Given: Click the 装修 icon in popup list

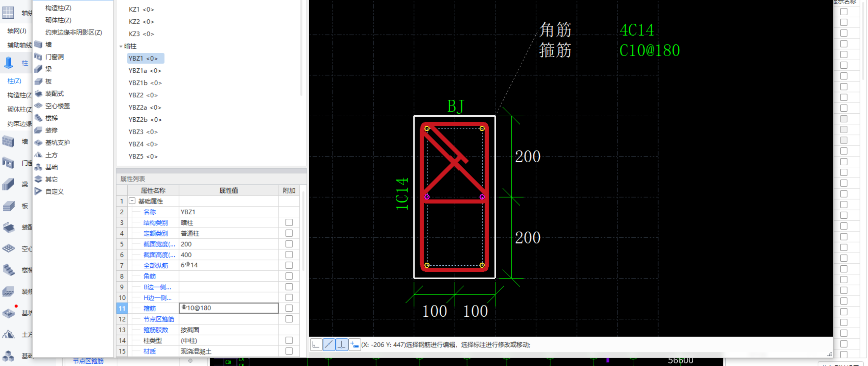Looking at the screenshot, I should coord(38,130).
